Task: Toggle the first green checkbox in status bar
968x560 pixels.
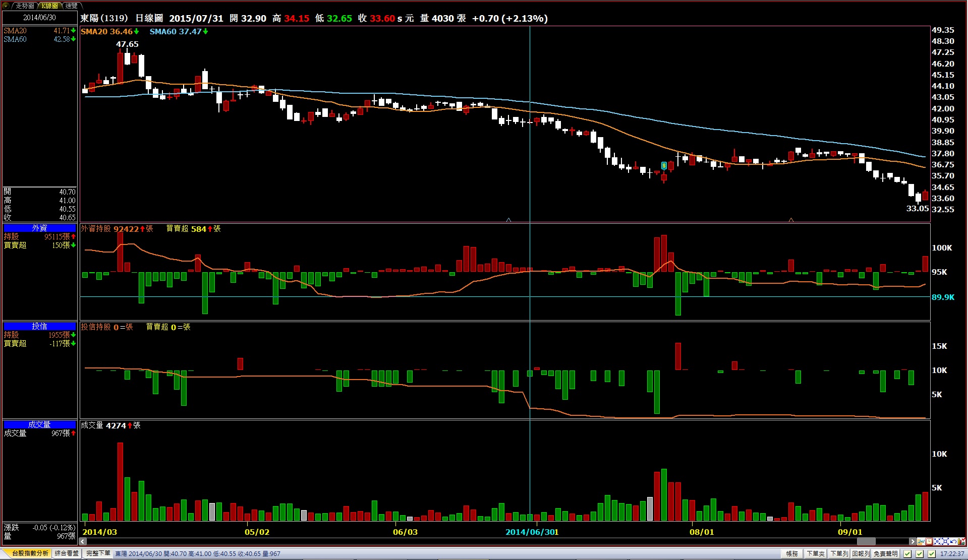Action: click(x=907, y=553)
